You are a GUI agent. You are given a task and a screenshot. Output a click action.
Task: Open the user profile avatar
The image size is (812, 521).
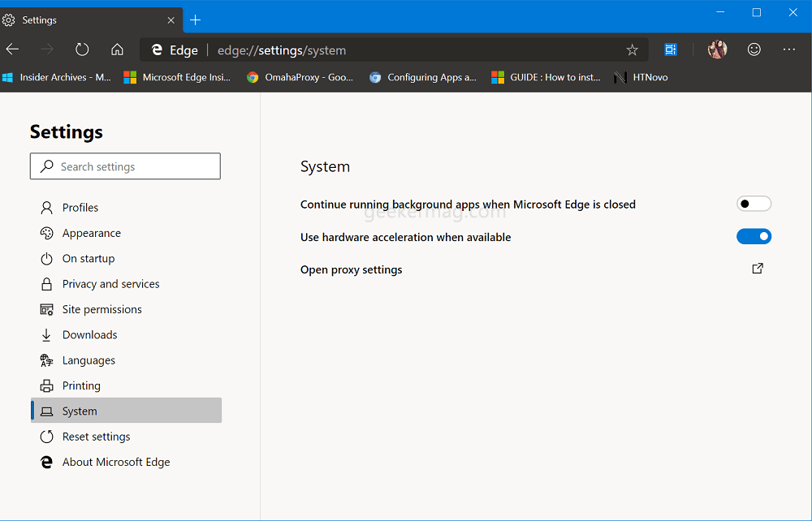coord(717,50)
